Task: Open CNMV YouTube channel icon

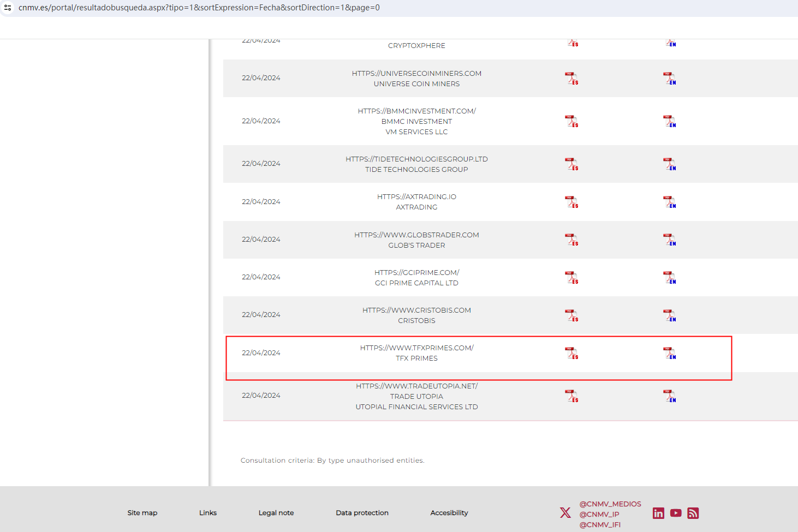Action: (x=676, y=513)
